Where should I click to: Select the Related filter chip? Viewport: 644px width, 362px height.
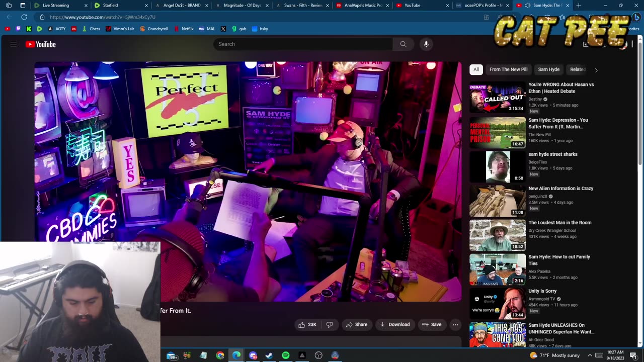(x=578, y=69)
